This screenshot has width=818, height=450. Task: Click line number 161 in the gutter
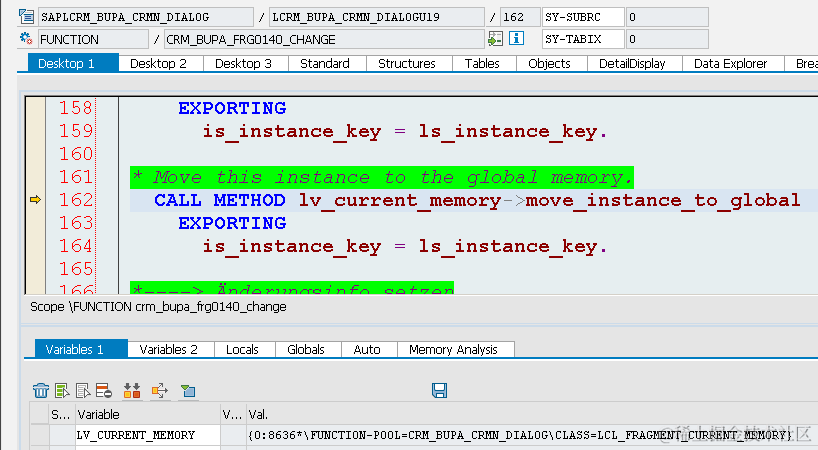tap(76, 177)
